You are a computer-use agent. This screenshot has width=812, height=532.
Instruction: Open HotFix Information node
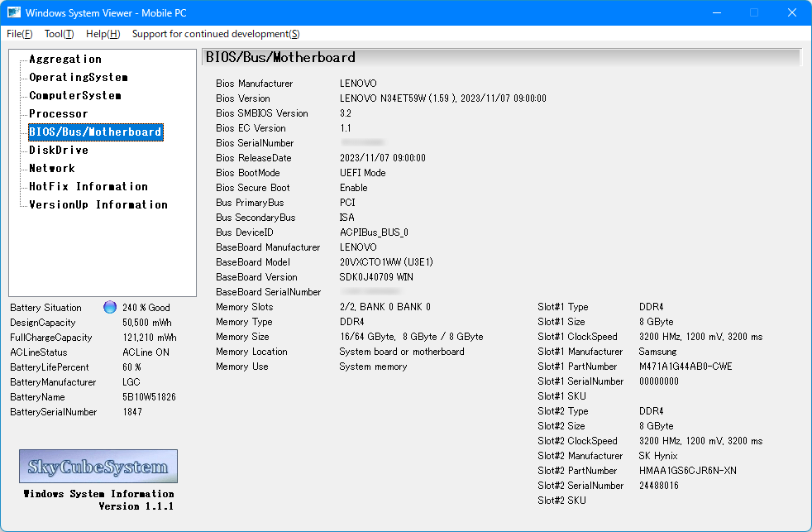88,186
